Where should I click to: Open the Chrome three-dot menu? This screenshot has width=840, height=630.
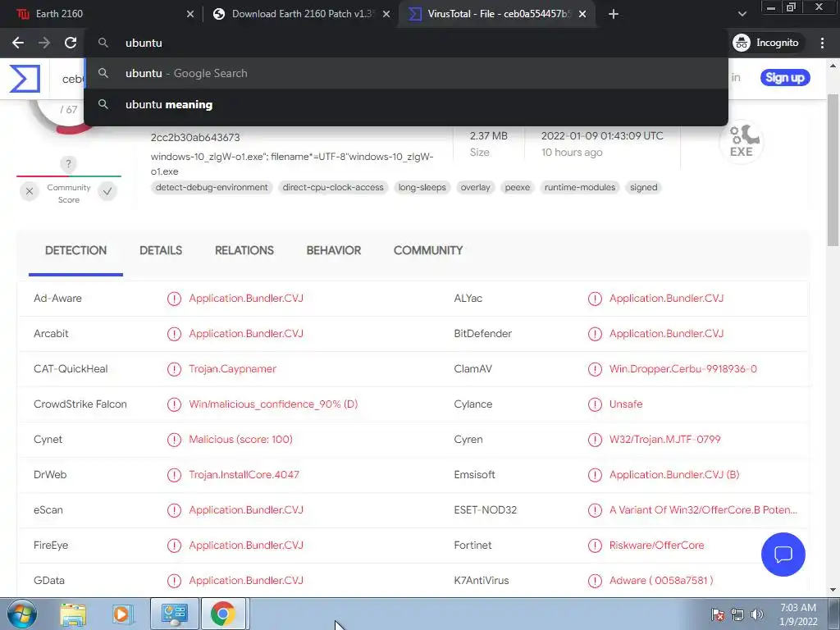coord(822,43)
